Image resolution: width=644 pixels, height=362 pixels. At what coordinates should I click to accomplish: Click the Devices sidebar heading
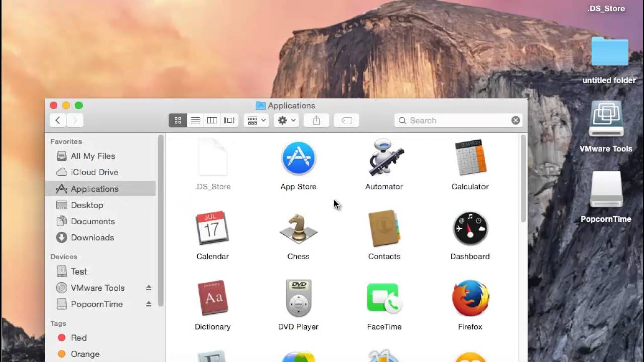(64, 257)
